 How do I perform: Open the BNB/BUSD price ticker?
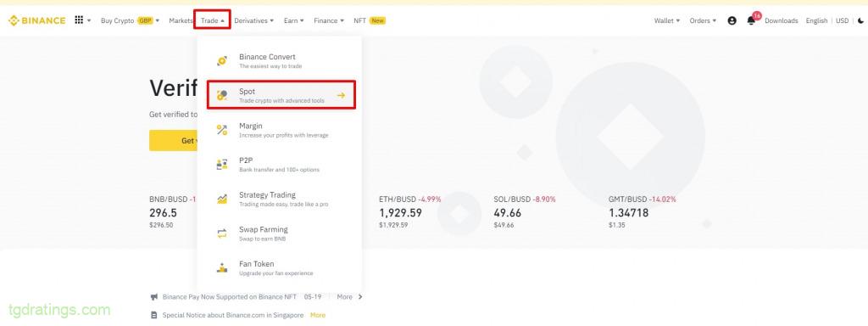click(x=173, y=212)
